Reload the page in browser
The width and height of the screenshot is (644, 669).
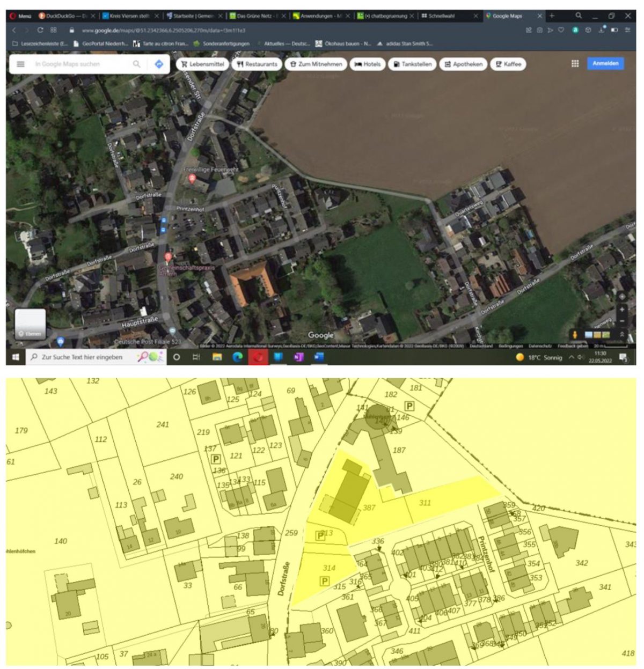coord(40,31)
